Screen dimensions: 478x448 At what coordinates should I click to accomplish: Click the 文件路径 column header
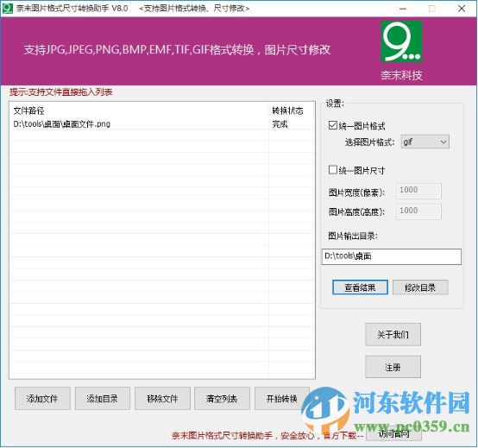tap(29, 110)
